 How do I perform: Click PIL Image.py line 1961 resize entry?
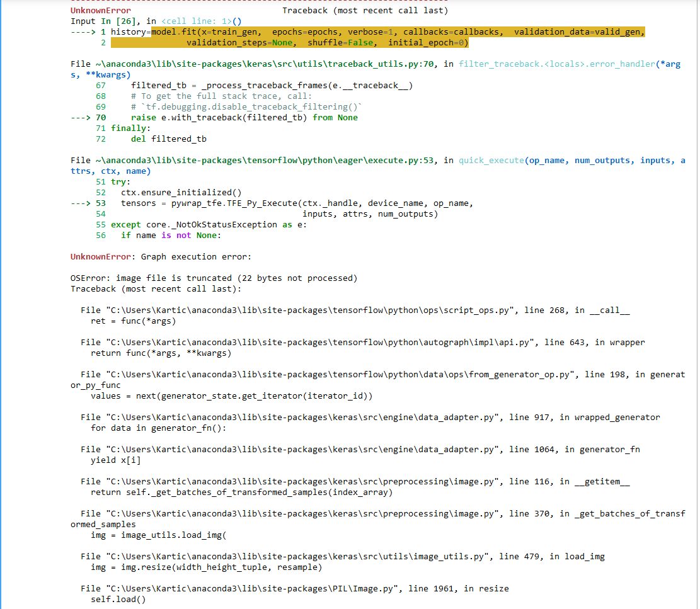295,588
